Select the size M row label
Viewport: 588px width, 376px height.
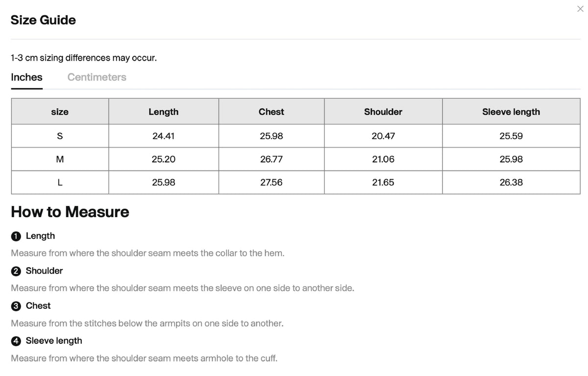60,159
